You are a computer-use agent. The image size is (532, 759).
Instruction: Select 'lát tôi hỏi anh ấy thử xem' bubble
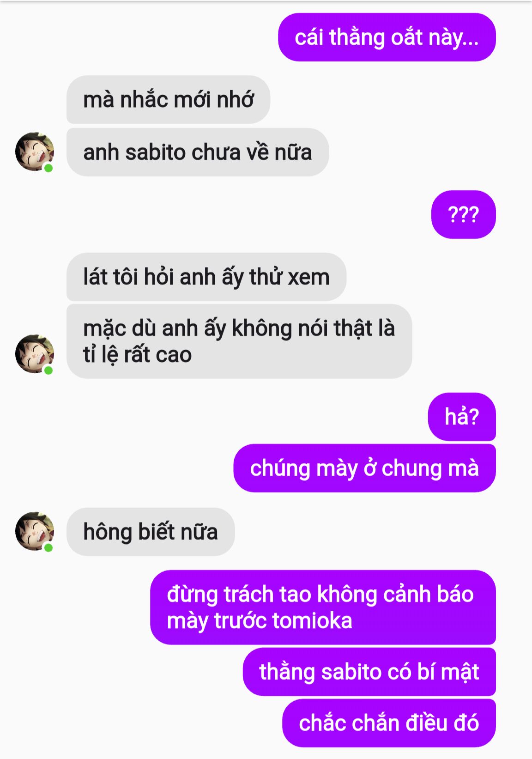[206, 277]
